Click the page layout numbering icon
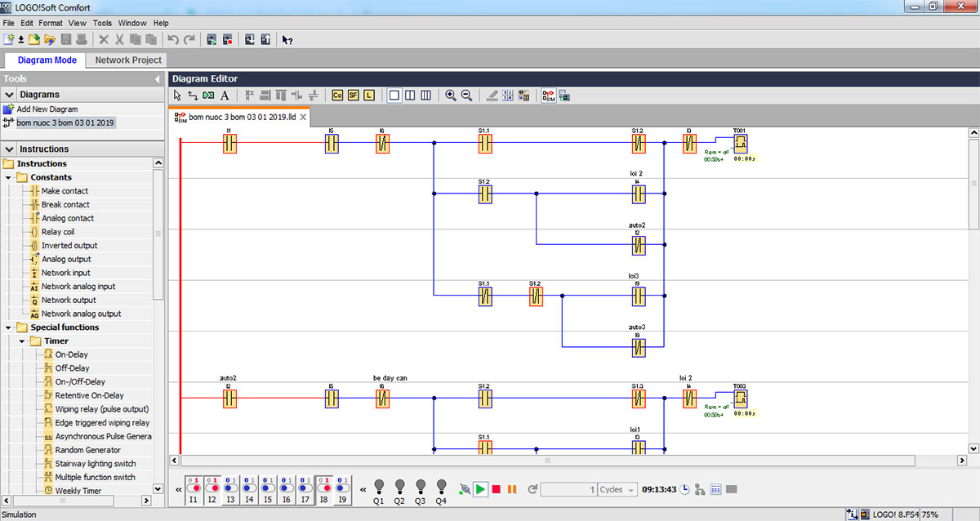Image resolution: width=980 pixels, height=521 pixels. pos(508,96)
